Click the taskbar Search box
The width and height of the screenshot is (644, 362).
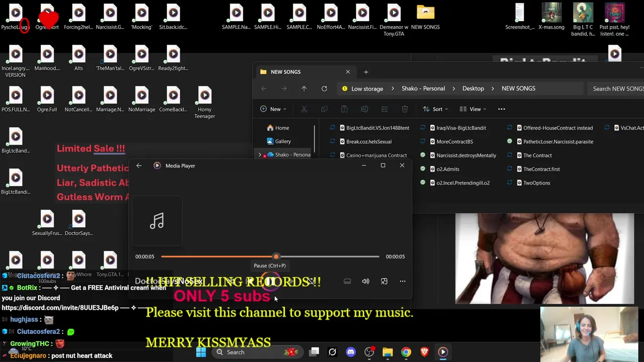[x=257, y=352]
